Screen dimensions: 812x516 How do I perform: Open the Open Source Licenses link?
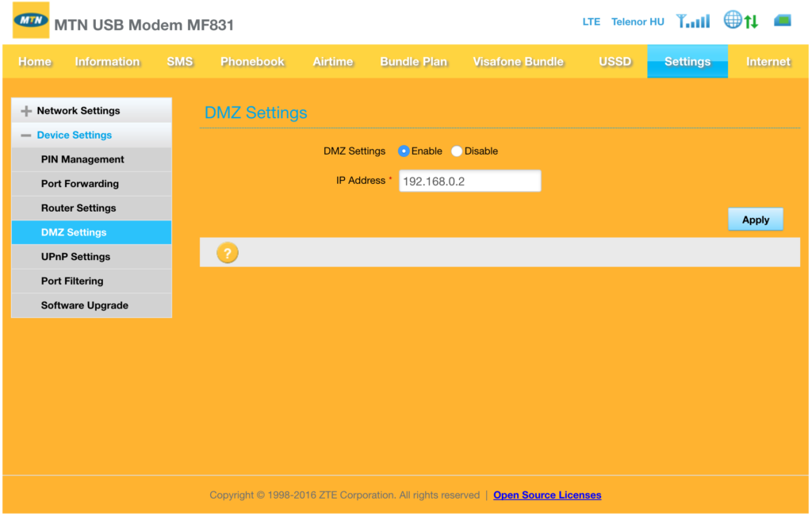coord(546,495)
